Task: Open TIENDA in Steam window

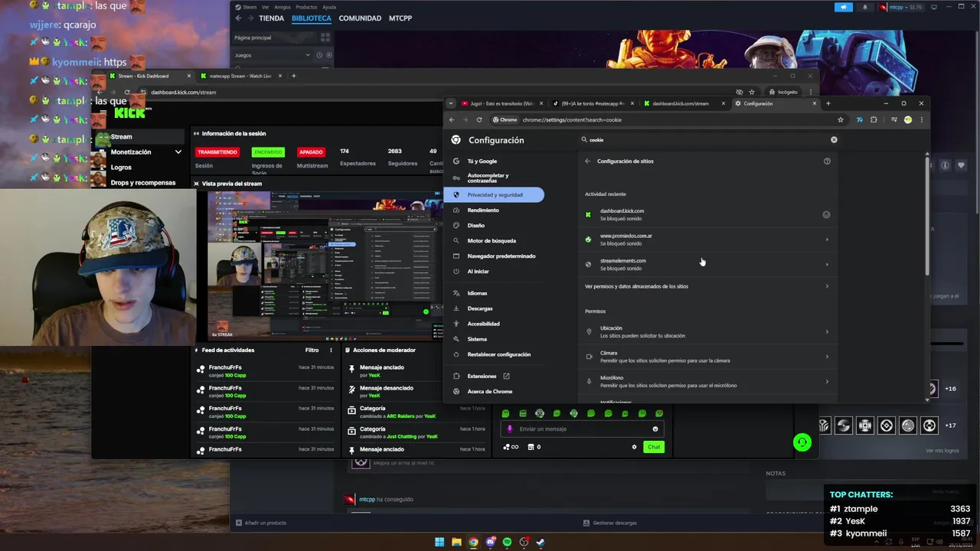Action: point(271,18)
